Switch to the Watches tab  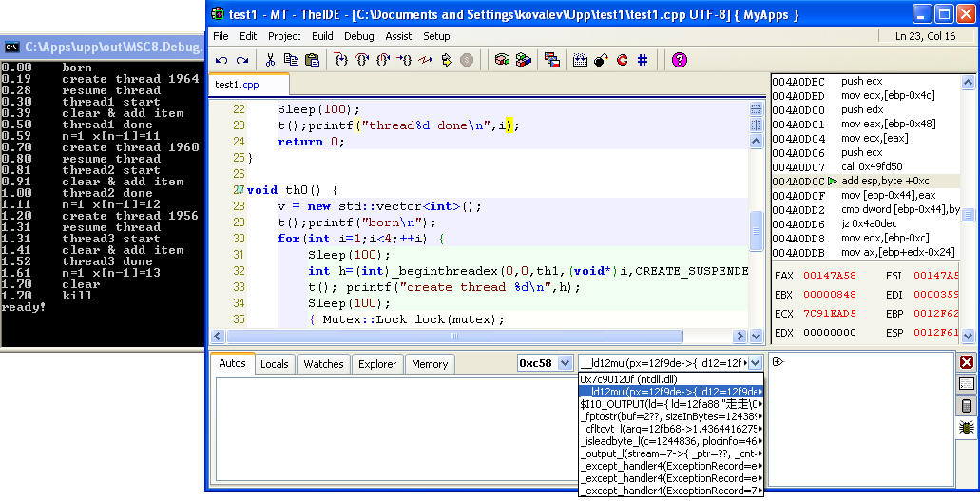[323, 364]
